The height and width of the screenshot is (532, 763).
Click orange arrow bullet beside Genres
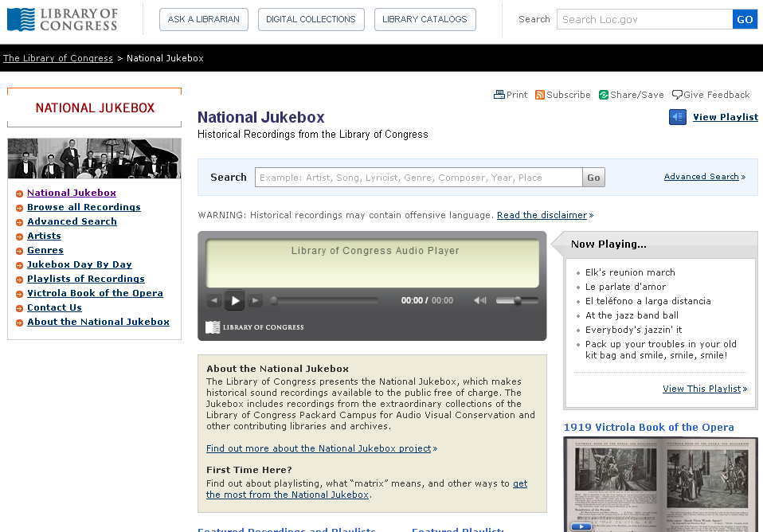(x=19, y=251)
